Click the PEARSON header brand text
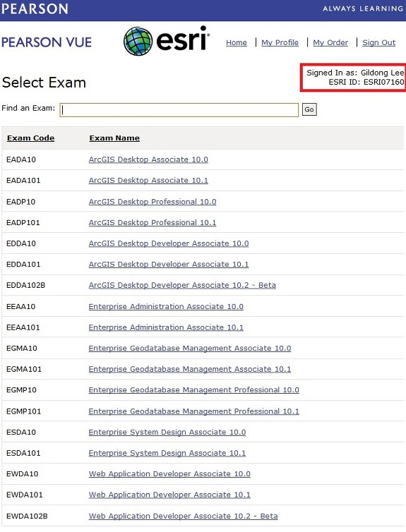This screenshot has width=406, height=532. pyautogui.click(x=35, y=9)
